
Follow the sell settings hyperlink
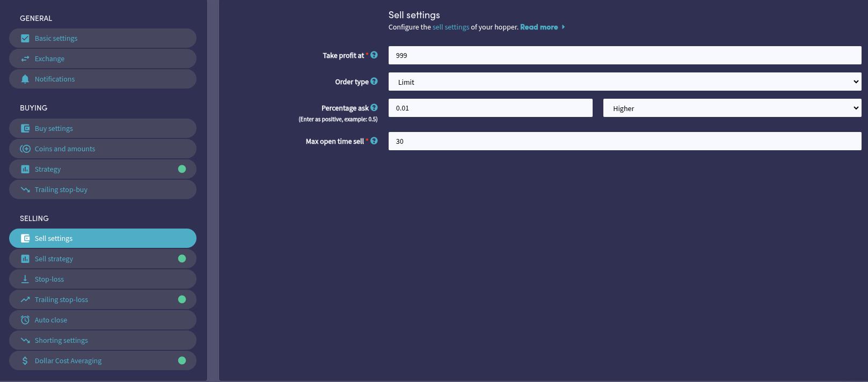pyautogui.click(x=450, y=27)
